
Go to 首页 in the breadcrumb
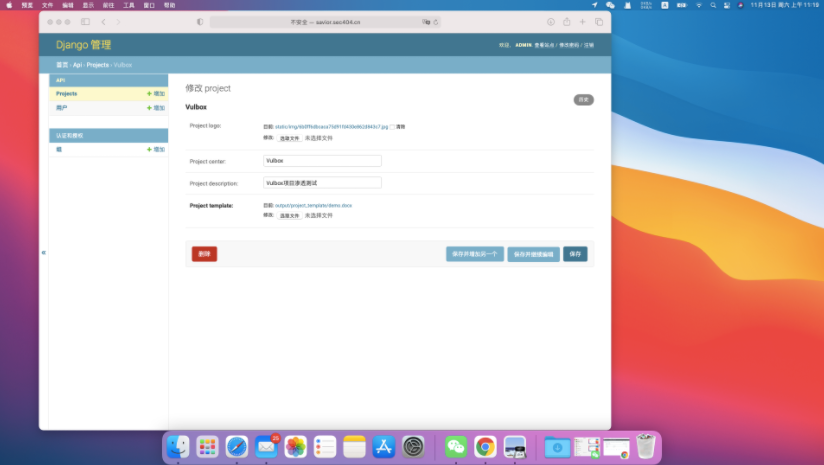tap(62, 65)
